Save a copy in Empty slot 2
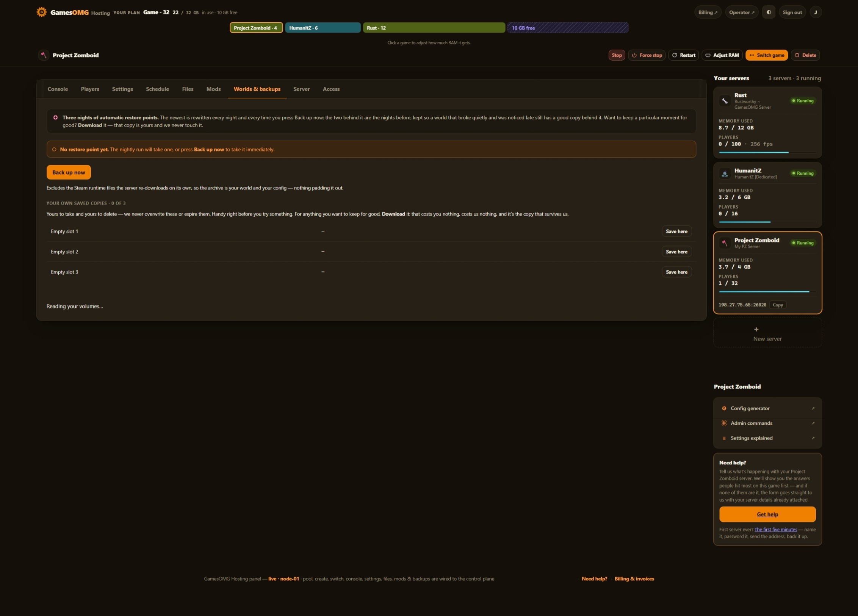858x616 pixels. (x=676, y=252)
